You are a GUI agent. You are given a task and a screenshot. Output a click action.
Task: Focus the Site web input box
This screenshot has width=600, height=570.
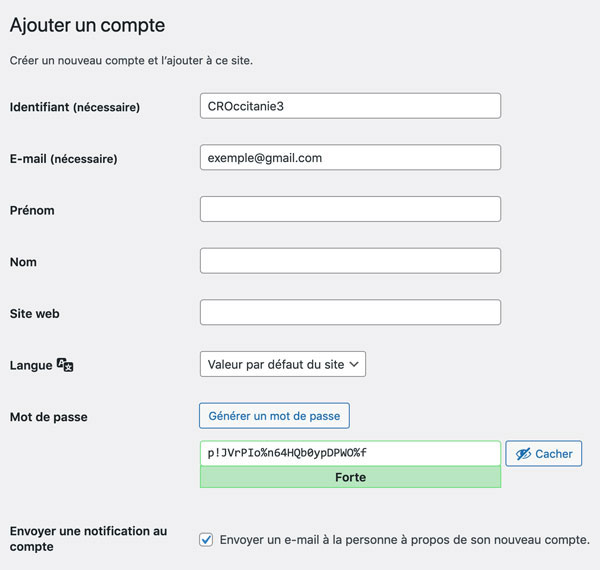point(350,313)
